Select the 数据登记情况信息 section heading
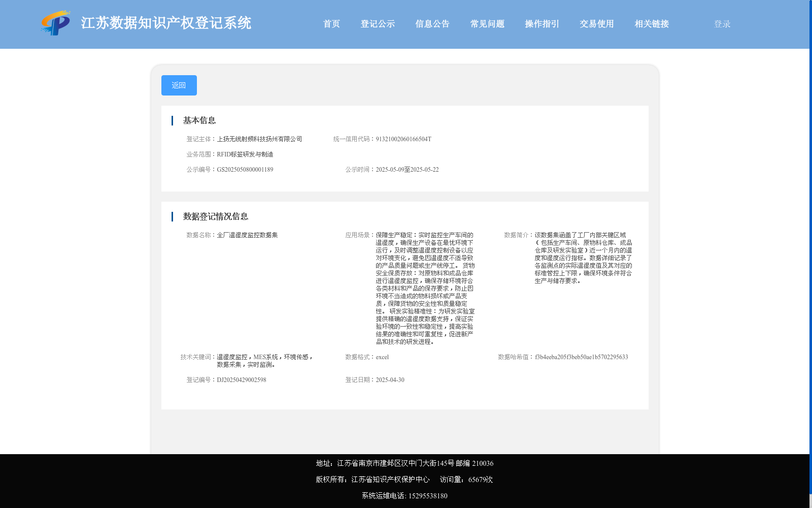The width and height of the screenshot is (812, 508). [x=216, y=216]
